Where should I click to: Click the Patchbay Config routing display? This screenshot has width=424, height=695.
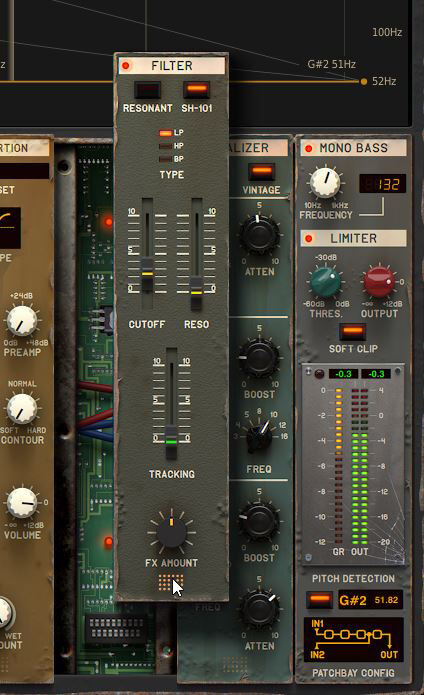pos(354,640)
